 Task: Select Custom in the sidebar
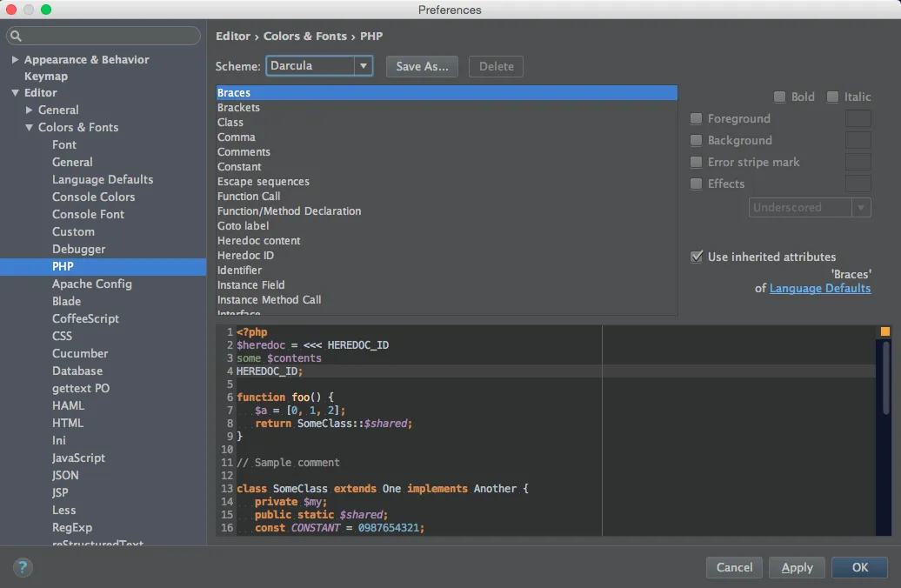(73, 231)
